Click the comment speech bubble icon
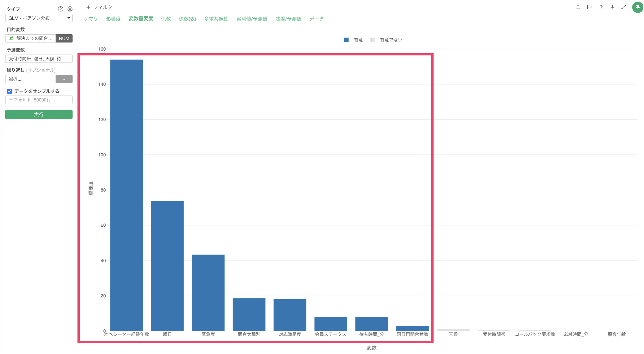The width and height of the screenshot is (644, 354). click(578, 7)
